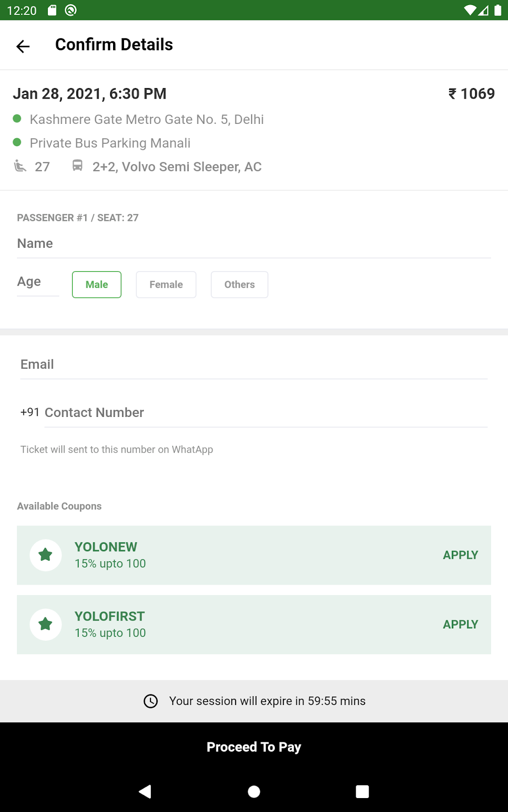
Task: Open Android recent apps square
Action: pos(362,791)
